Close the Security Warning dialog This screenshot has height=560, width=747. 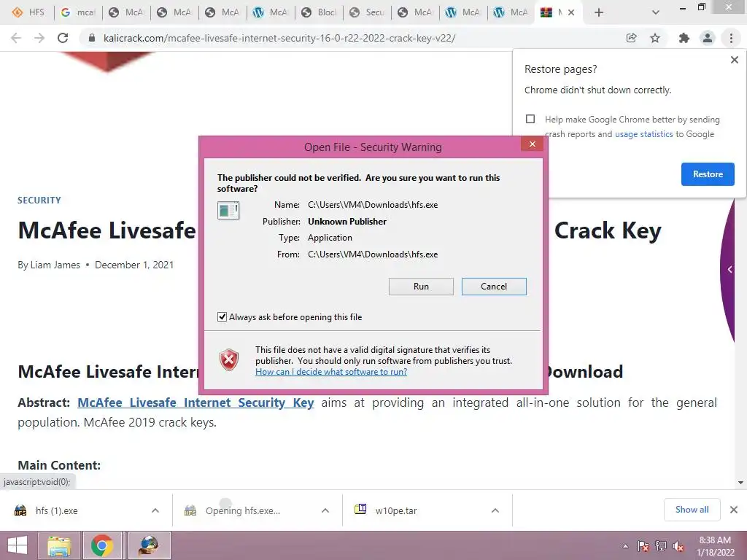coord(532,144)
